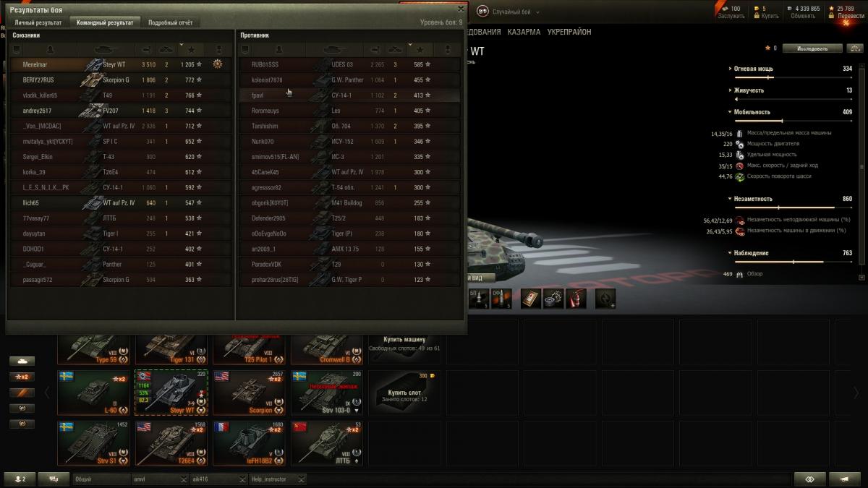
Task: Select enemy player kolonist7878
Action: tap(349, 80)
